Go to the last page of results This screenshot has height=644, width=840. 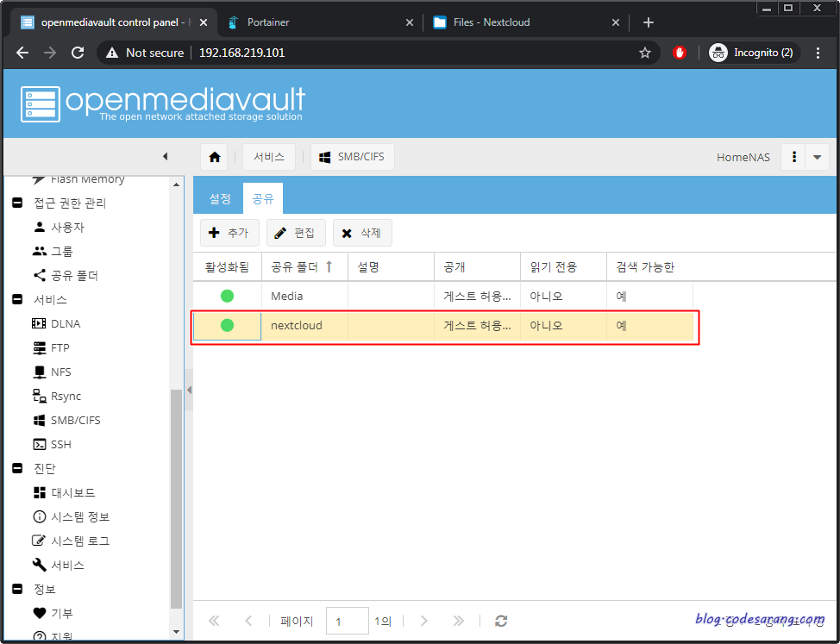click(x=458, y=621)
